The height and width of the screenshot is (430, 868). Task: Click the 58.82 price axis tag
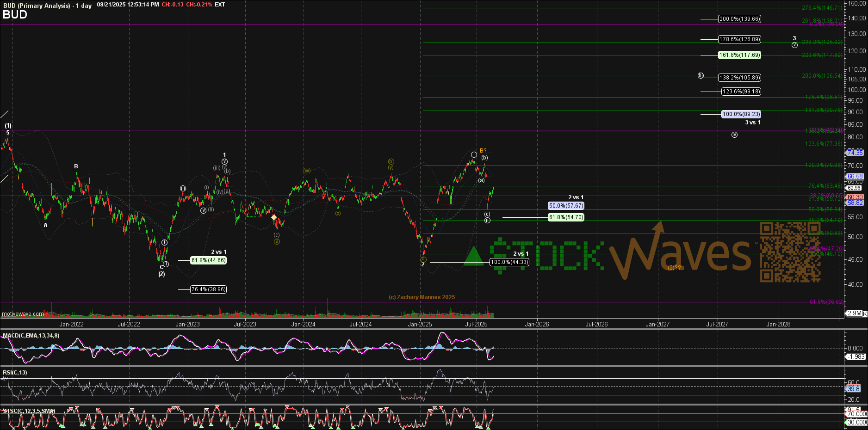click(855, 203)
